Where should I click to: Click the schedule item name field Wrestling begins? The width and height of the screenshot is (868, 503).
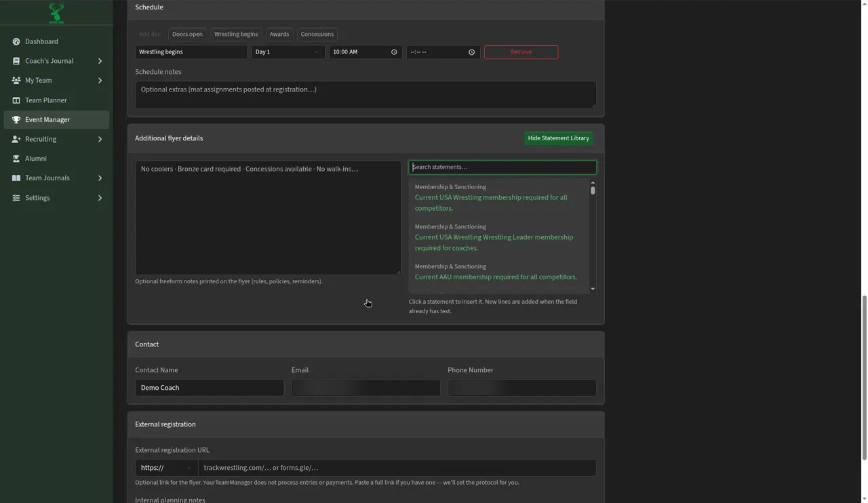191,52
